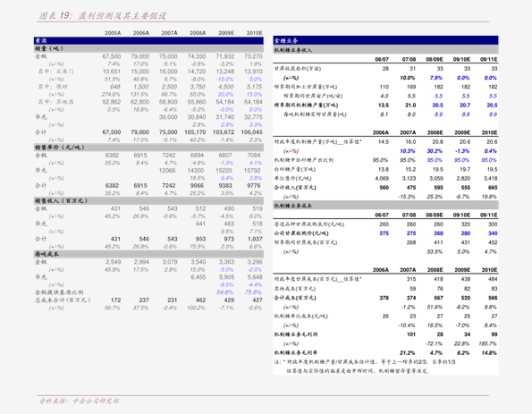Click the title 图表 19: 盈利预测及其主要假设
Viewport: 532px width, 414px height.
[103, 15]
